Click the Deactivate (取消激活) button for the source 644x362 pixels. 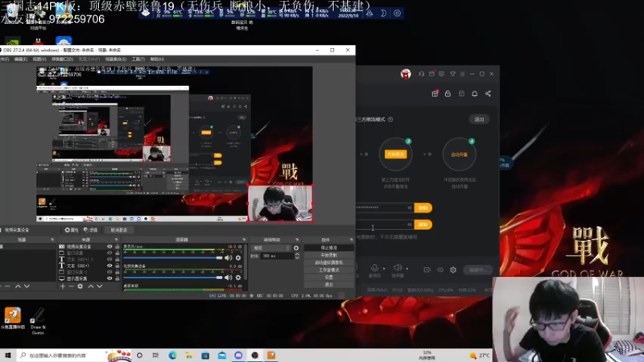click(x=118, y=230)
